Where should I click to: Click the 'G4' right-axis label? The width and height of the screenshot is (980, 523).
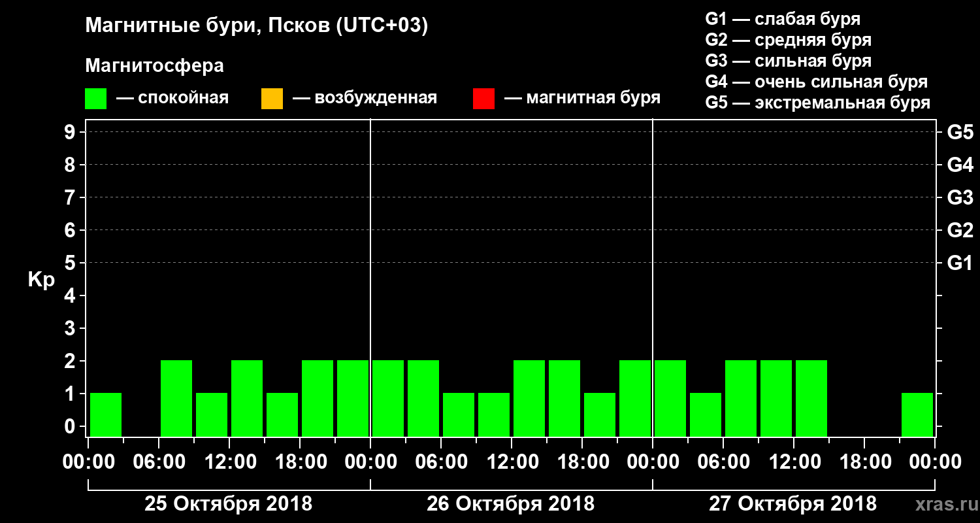pos(960,165)
